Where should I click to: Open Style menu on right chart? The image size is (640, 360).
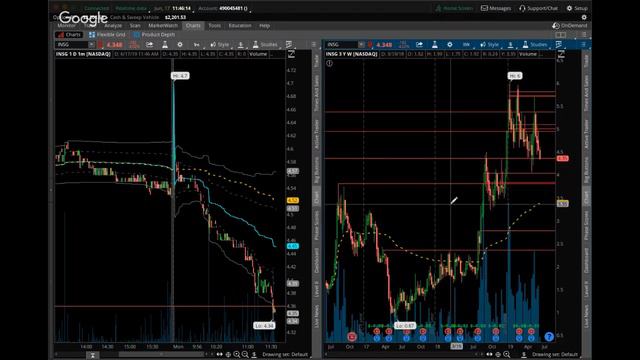(489, 44)
